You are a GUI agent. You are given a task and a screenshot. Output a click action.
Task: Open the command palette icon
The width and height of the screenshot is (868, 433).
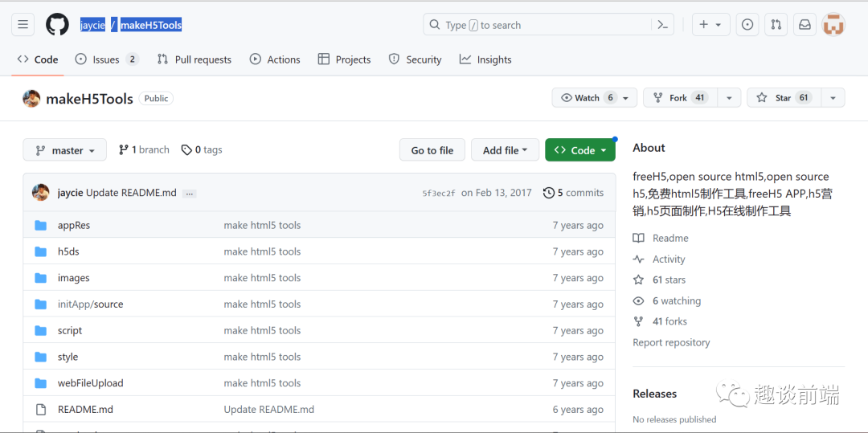pyautogui.click(x=662, y=25)
